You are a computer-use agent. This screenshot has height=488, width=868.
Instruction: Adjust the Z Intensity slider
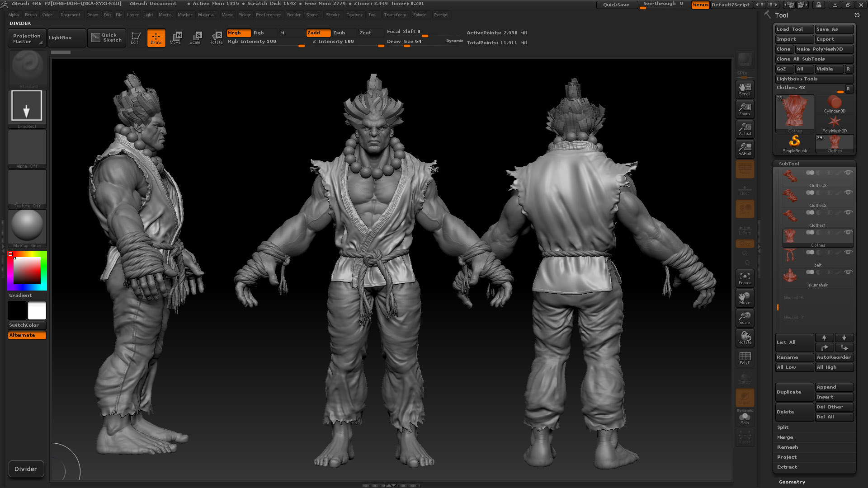pos(347,42)
